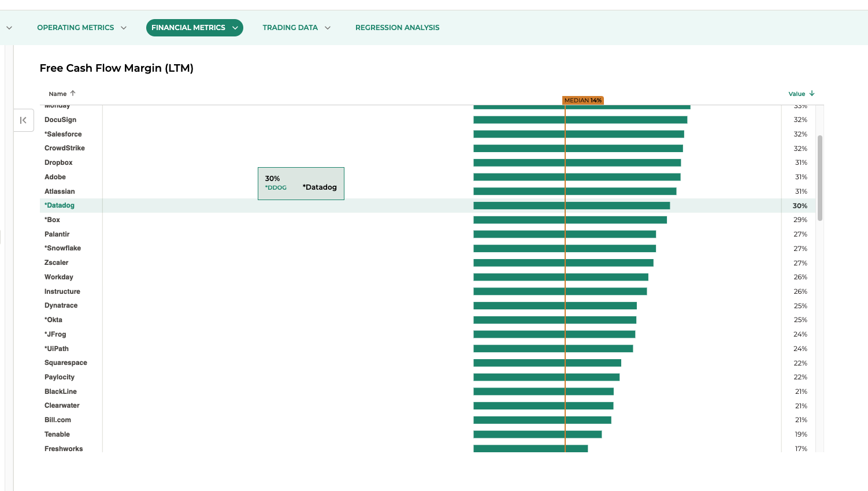Click the Value column header
Screen dimensions: 868x491
pos(796,94)
